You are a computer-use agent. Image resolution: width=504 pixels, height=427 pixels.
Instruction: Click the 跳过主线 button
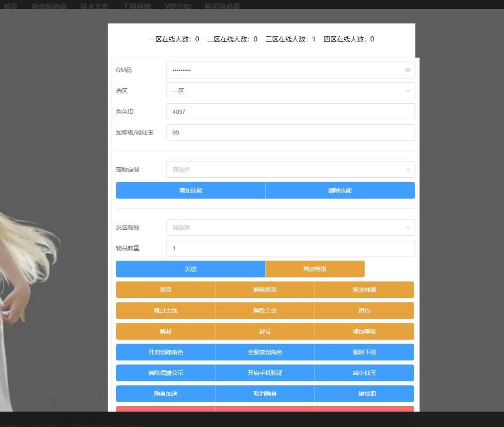point(166,311)
